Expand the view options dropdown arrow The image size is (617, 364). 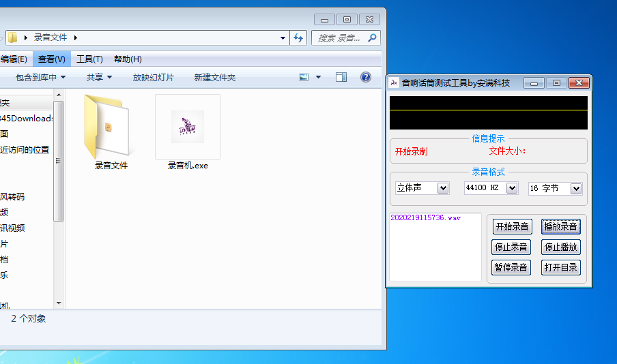pos(318,78)
